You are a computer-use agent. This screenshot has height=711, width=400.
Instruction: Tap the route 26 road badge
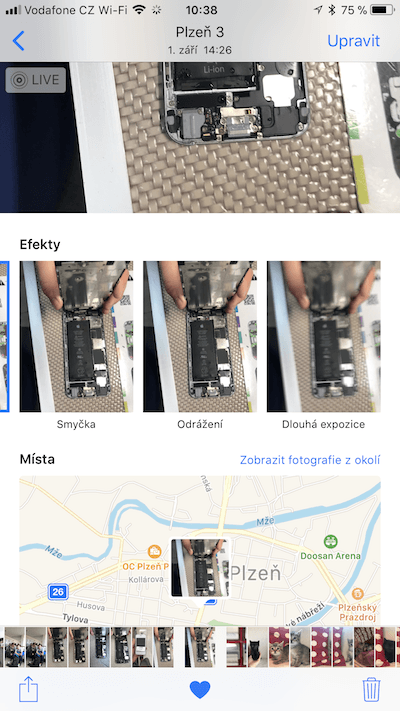click(x=58, y=592)
